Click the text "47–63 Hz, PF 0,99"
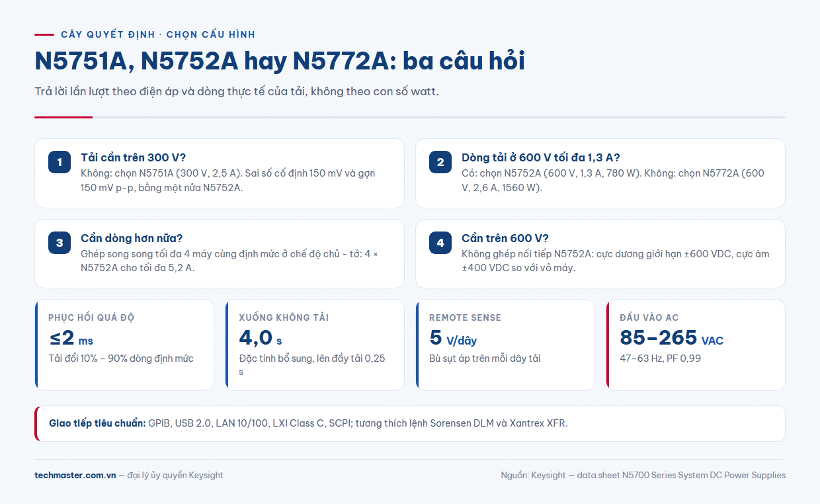 click(x=661, y=358)
